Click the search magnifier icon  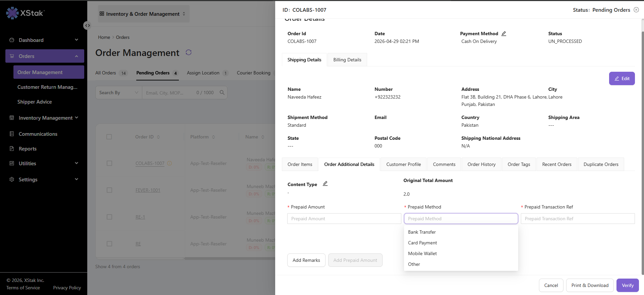point(222,93)
